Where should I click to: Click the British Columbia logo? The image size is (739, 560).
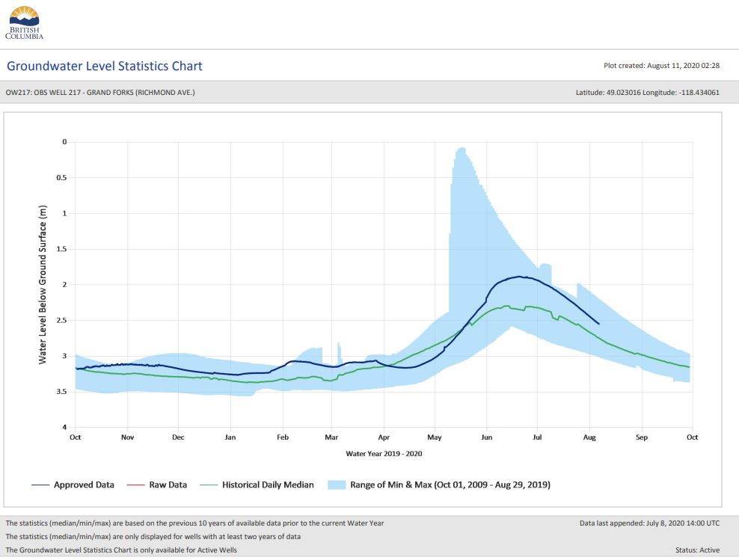[25, 22]
